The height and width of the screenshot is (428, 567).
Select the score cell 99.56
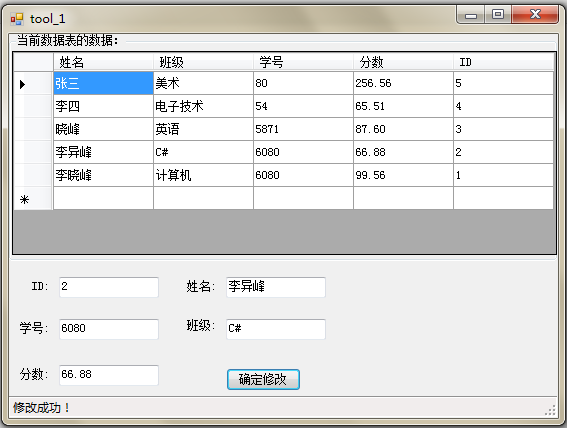tap(403, 175)
